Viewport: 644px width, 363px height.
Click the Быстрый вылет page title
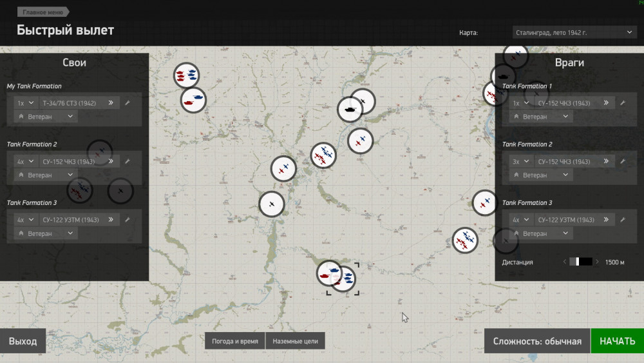pyautogui.click(x=65, y=30)
